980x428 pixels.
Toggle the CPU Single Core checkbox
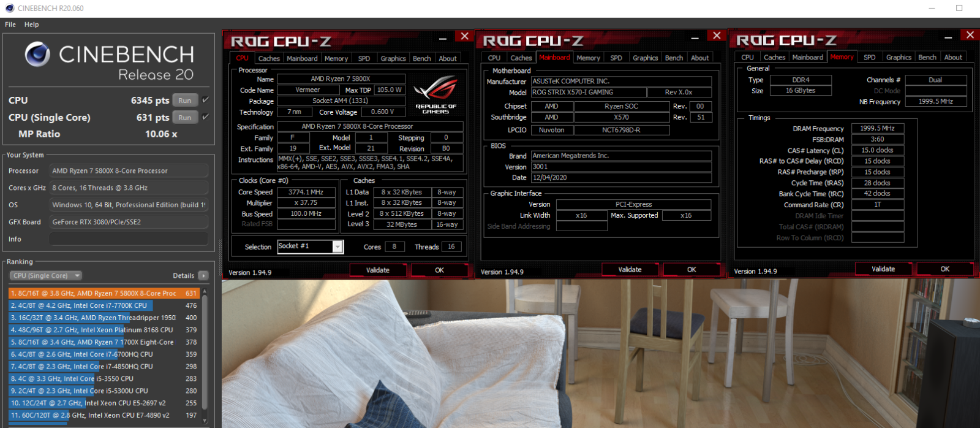(206, 117)
